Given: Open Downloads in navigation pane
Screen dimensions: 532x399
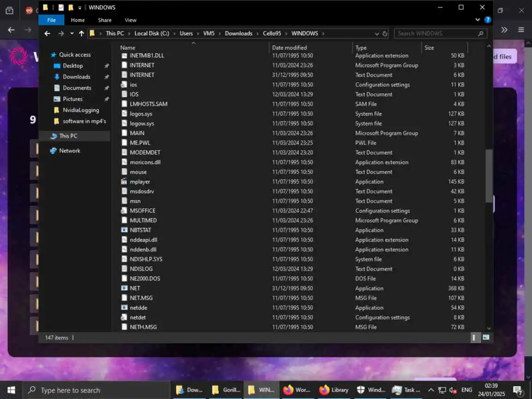Looking at the screenshot, I should pos(76,77).
